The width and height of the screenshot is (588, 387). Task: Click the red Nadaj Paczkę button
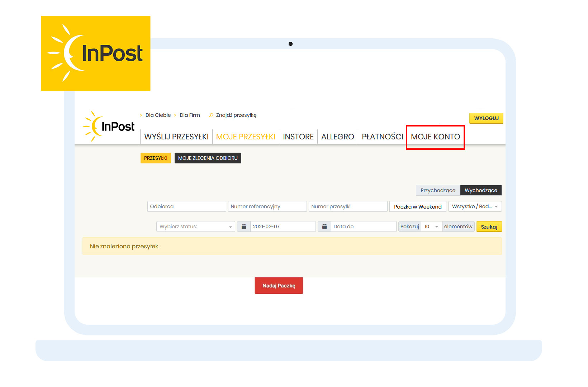coord(279,286)
